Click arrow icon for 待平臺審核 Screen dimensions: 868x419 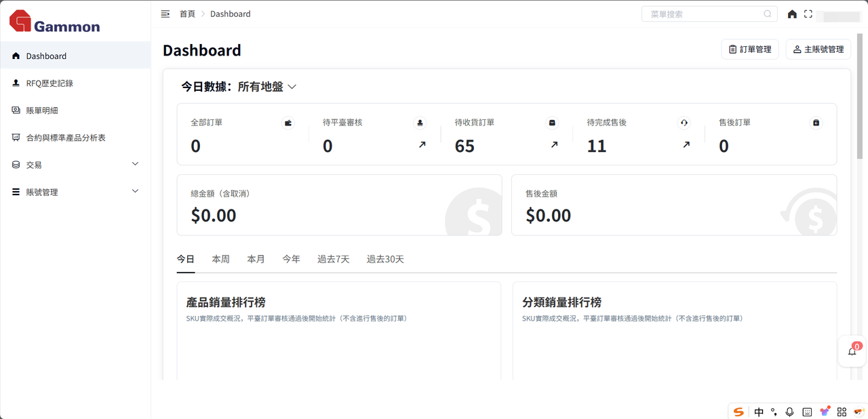422,144
